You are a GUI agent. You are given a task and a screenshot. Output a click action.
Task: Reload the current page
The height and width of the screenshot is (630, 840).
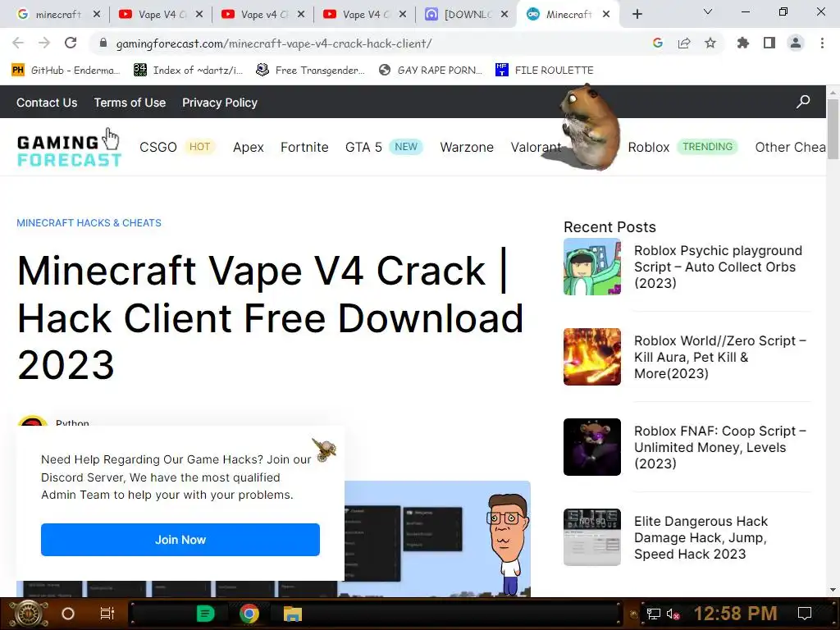click(x=71, y=43)
